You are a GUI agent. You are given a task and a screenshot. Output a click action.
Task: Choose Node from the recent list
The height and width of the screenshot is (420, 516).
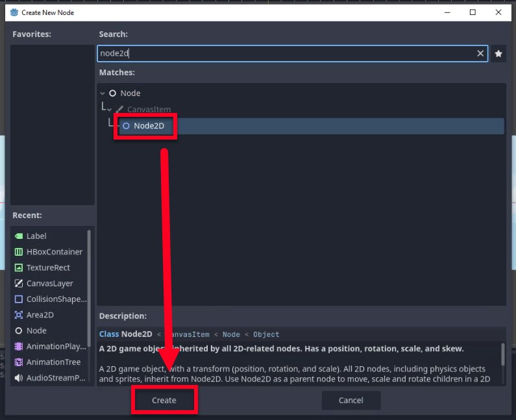pyautogui.click(x=36, y=330)
